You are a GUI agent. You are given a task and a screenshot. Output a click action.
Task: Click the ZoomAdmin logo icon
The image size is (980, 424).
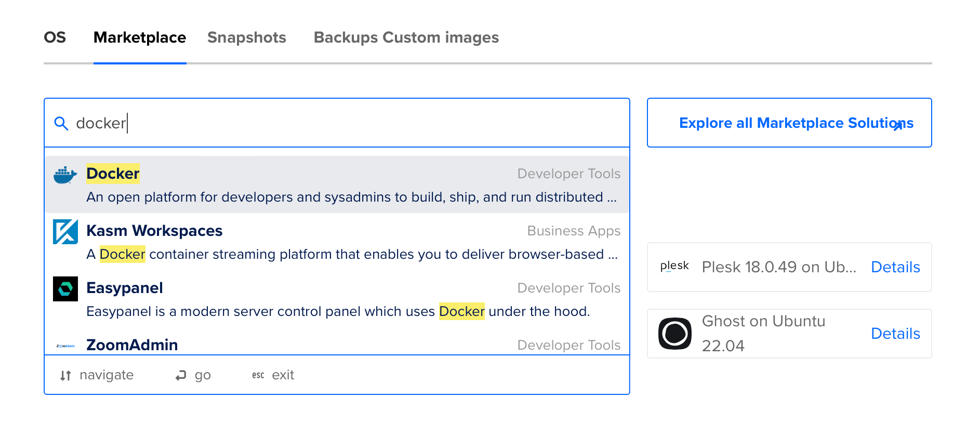65,346
